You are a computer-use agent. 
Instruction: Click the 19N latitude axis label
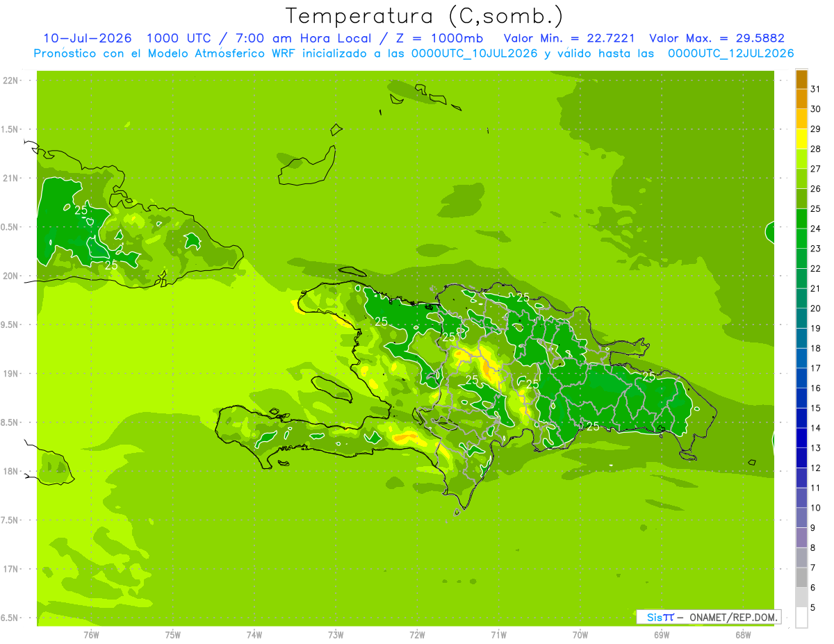coord(11,374)
